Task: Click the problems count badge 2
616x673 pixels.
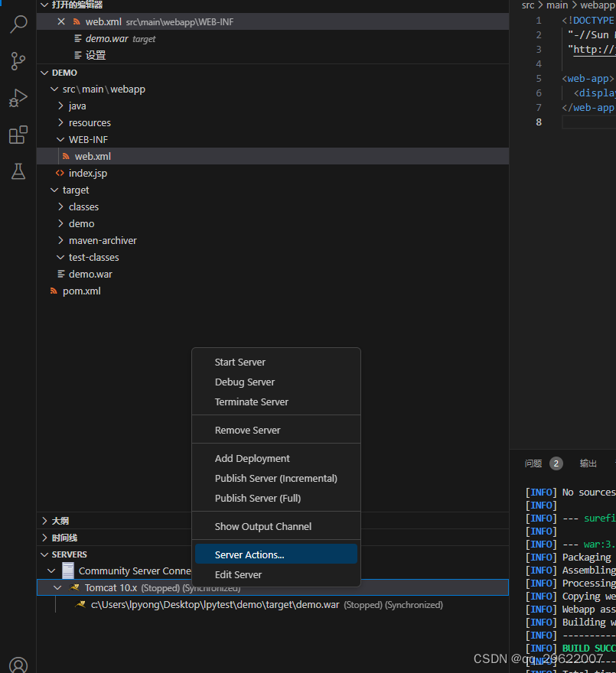Action: [x=556, y=463]
